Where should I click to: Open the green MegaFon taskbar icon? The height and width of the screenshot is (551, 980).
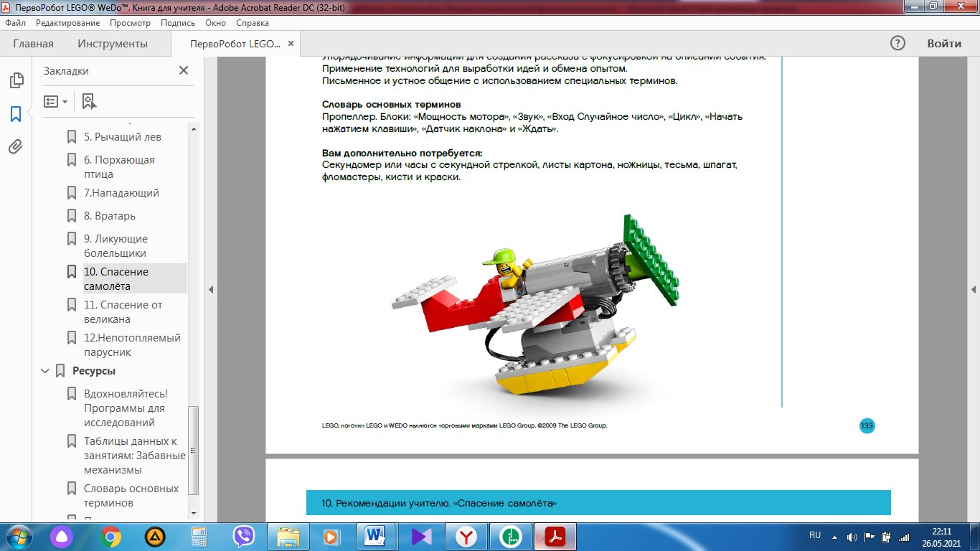[511, 537]
